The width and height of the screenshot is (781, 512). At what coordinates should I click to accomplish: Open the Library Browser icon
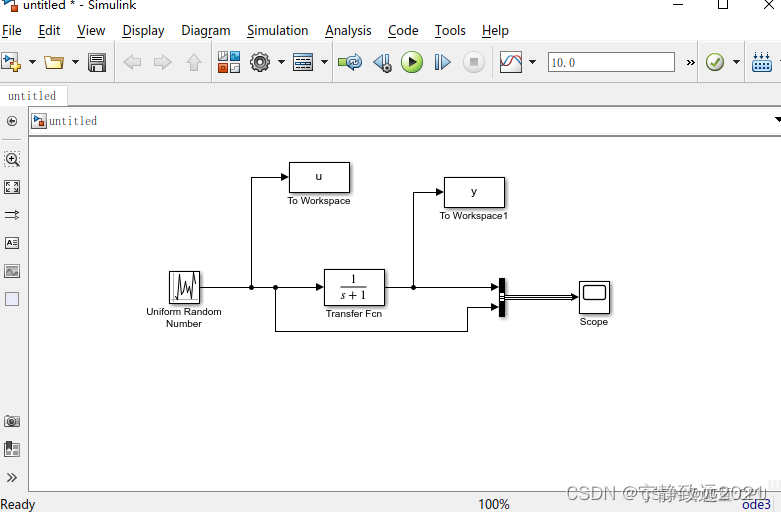coord(229,62)
